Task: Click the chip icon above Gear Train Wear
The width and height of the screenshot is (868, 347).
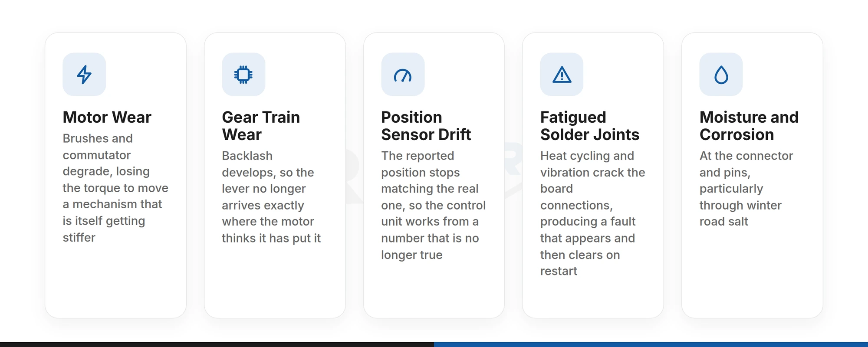Action: click(x=243, y=75)
